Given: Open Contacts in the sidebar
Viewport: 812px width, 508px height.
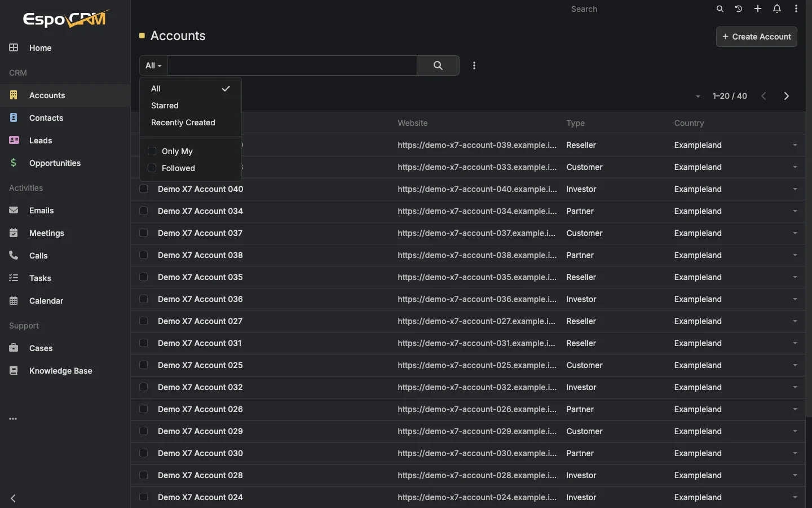Looking at the screenshot, I should point(46,118).
